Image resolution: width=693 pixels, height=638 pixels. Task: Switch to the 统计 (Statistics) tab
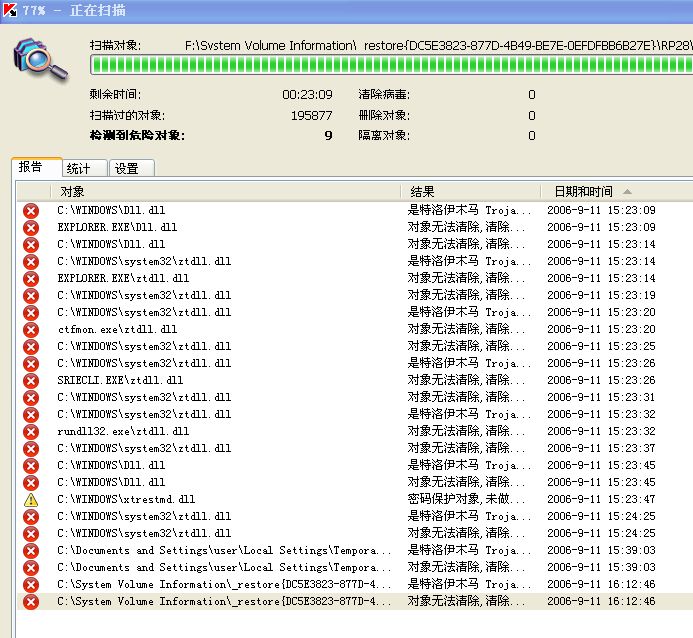[x=85, y=168]
